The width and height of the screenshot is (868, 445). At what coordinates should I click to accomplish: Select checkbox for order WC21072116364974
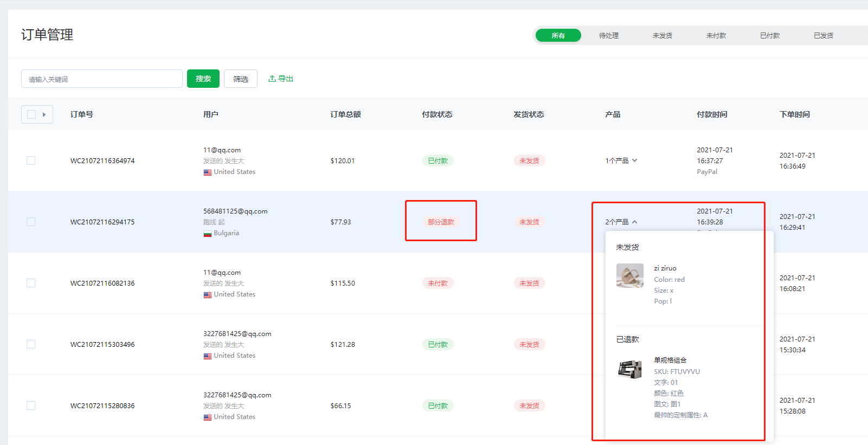point(31,161)
